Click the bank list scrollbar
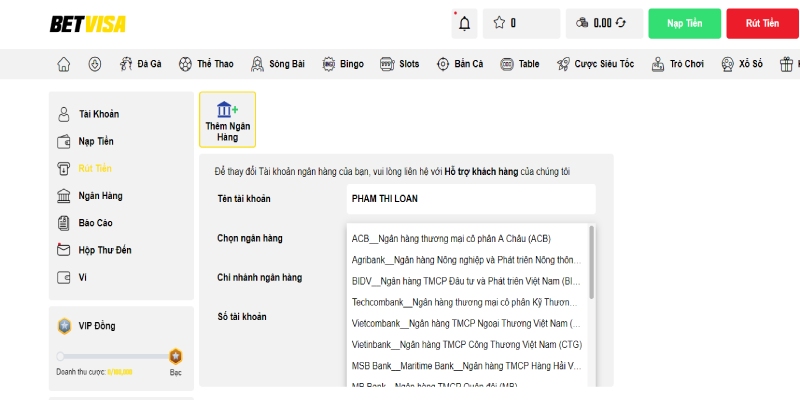The width and height of the screenshot is (800, 400). pyautogui.click(x=591, y=262)
